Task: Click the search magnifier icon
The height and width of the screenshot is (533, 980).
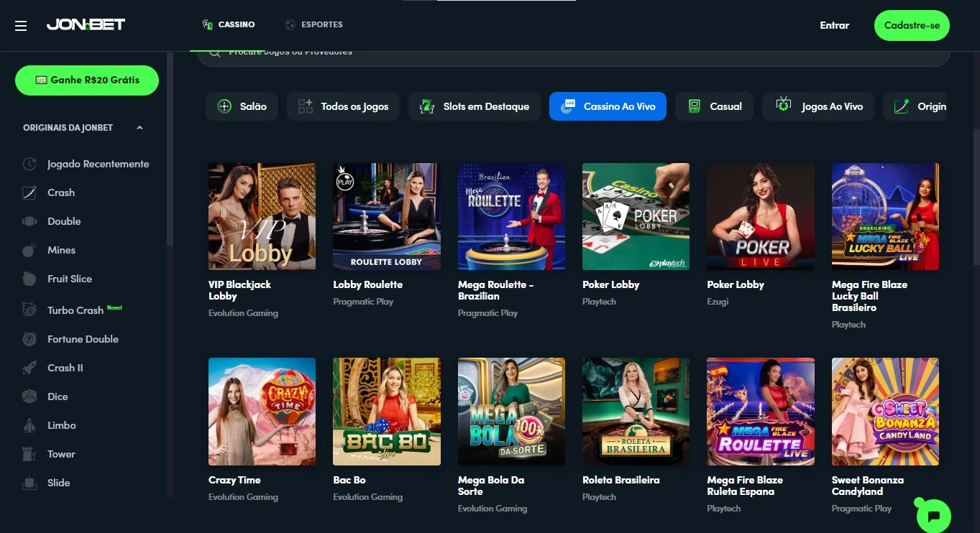Action: tap(214, 52)
